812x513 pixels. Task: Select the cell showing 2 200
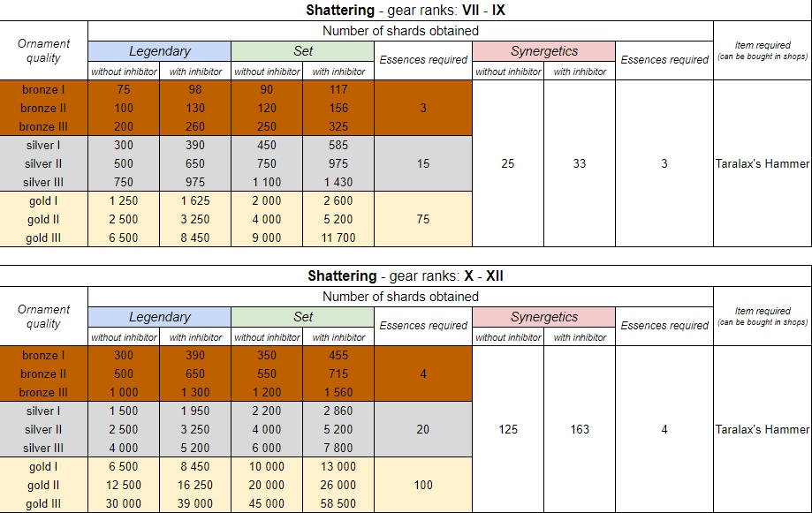(x=267, y=411)
